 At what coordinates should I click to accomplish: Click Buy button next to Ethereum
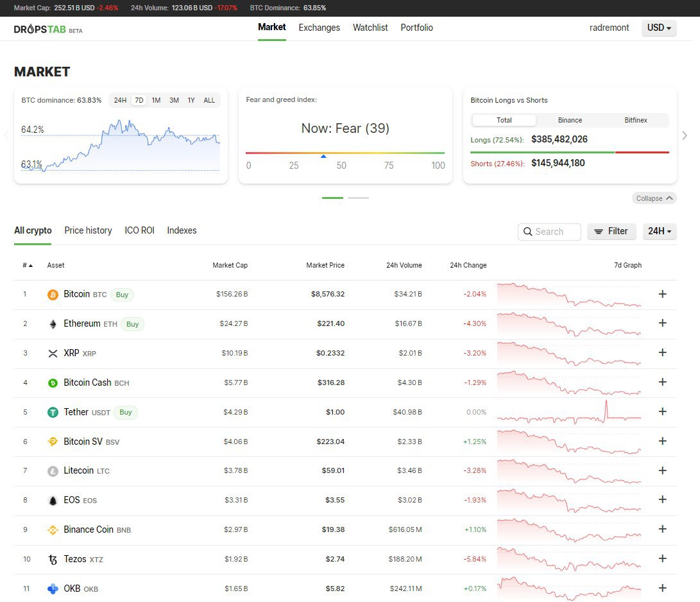[132, 324]
